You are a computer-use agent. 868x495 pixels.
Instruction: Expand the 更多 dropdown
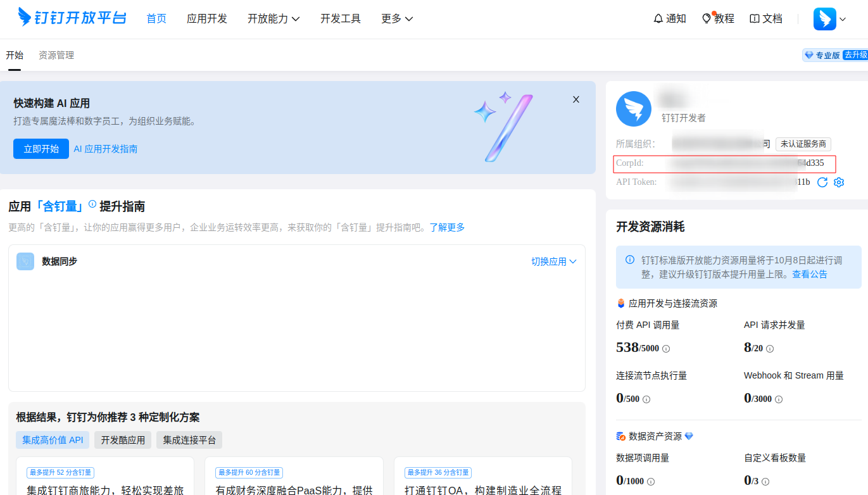tap(396, 18)
